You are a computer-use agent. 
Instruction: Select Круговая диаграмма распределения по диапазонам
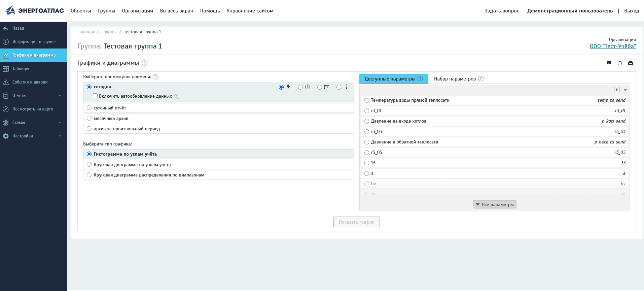click(89, 175)
